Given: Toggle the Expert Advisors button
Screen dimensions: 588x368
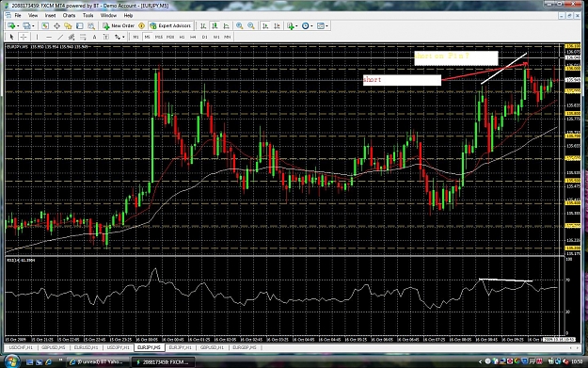Looking at the screenshot, I should click(170, 26).
